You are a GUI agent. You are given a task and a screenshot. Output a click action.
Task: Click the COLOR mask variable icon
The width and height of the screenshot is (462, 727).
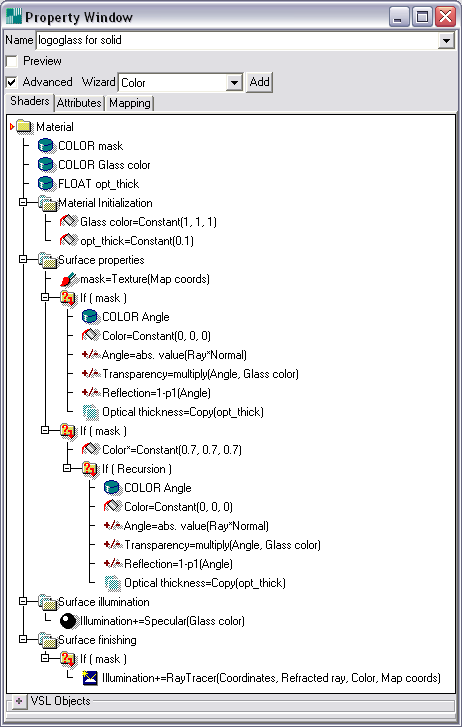point(45,146)
